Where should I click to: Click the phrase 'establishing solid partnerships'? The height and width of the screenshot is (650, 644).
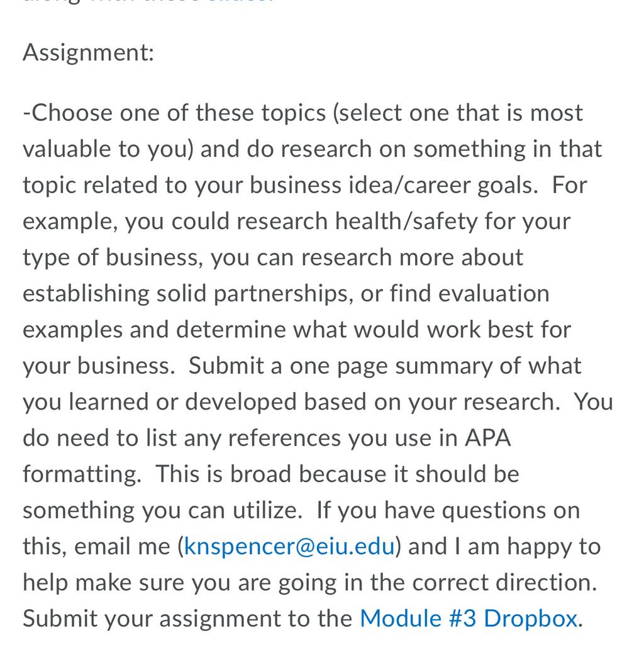[x=188, y=293]
